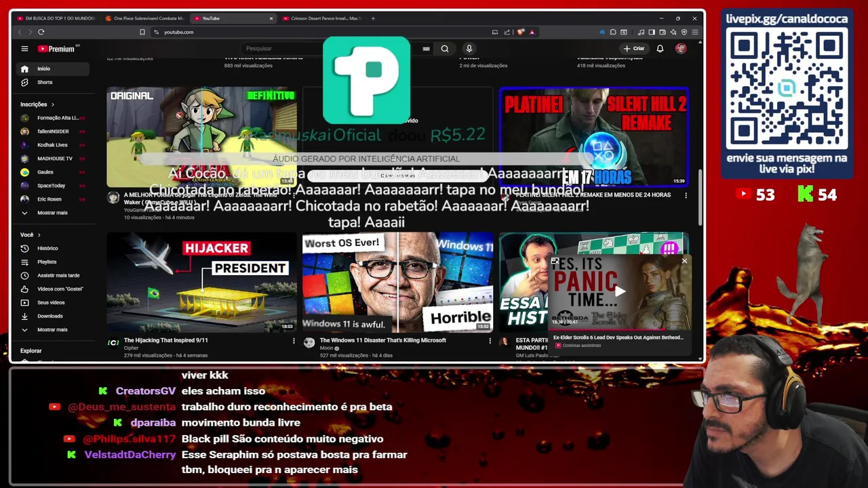The width and height of the screenshot is (868, 488).
Task: Open Playlists in the sidebar
Action: [53, 262]
